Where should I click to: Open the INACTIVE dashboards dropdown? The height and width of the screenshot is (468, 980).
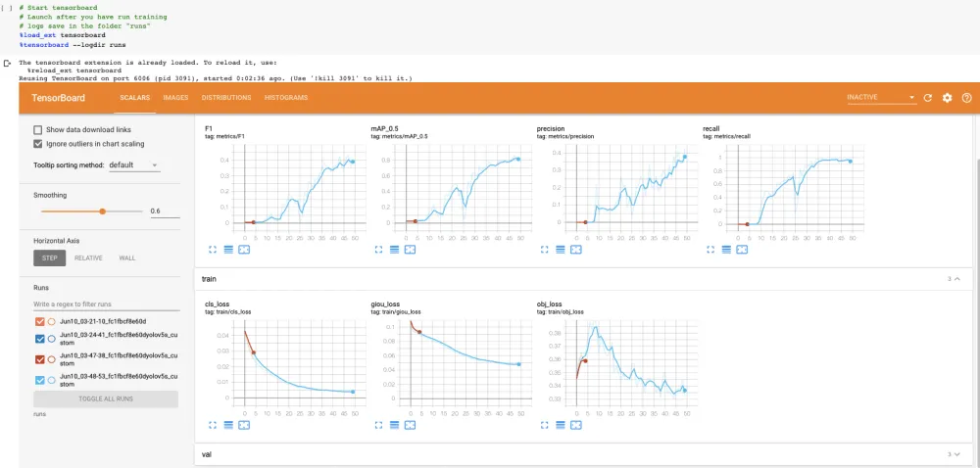click(881, 97)
